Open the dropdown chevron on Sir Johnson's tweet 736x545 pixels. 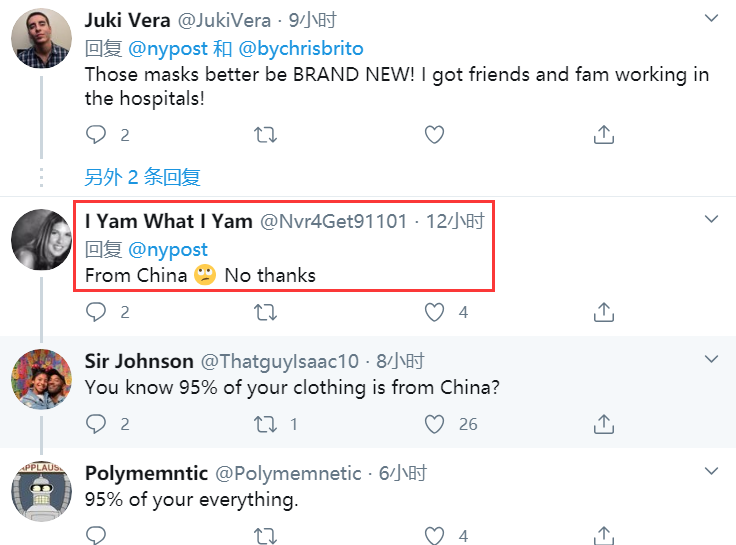click(x=711, y=359)
